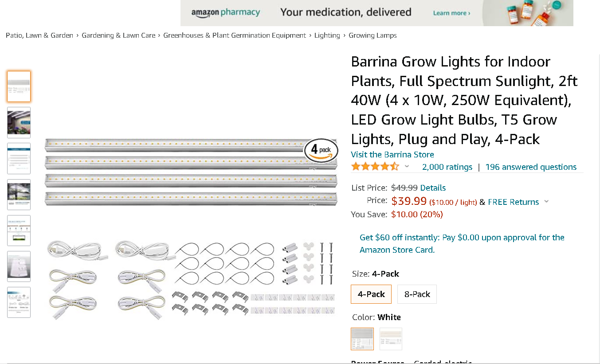Viewport: 600px width, 364px height.
Task: View the 196 answered questions
Action: click(x=531, y=167)
